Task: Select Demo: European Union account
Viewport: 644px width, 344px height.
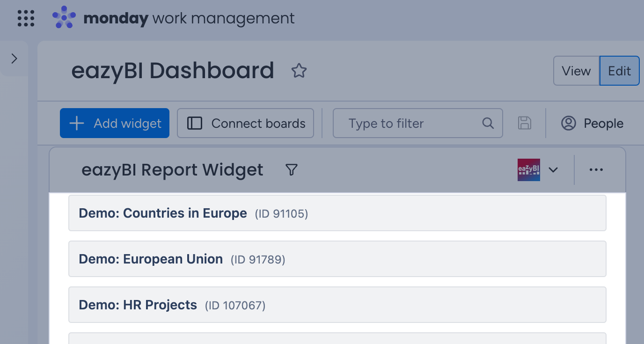Action: point(337,259)
